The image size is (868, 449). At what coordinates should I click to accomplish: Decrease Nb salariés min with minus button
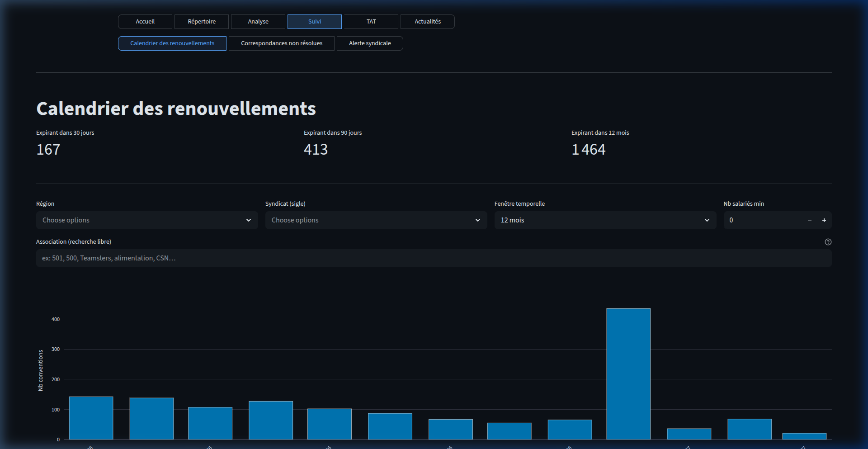809,220
